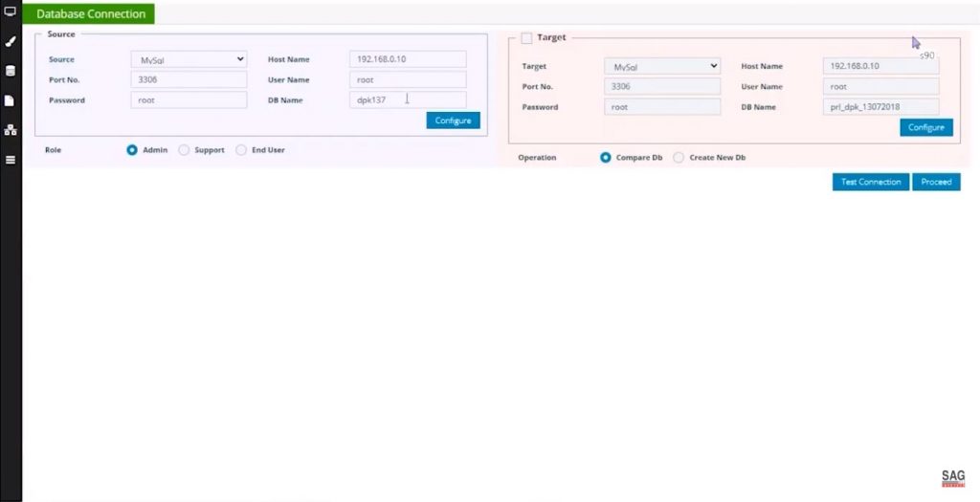Open the Source database type dropdown
Viewport: 980px width, 502px height.
[189, 59]
